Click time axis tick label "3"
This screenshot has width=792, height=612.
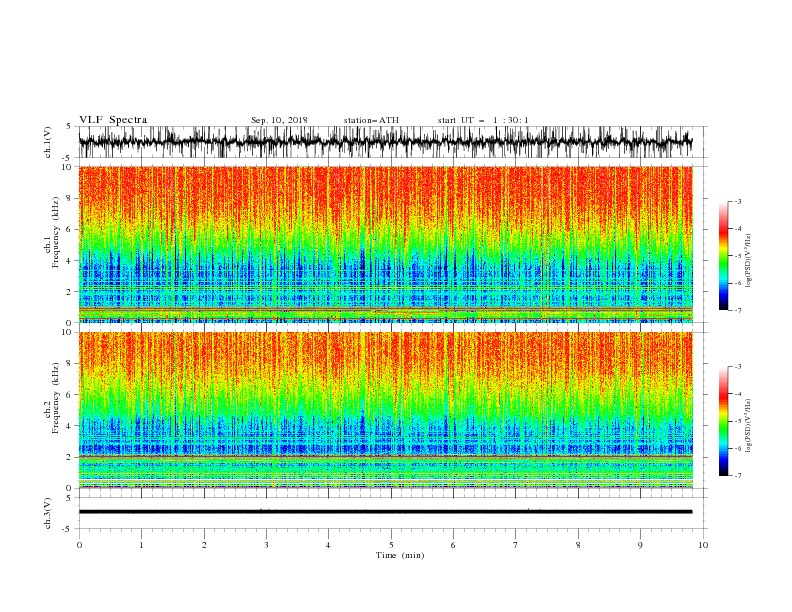[x=266, y=545]
